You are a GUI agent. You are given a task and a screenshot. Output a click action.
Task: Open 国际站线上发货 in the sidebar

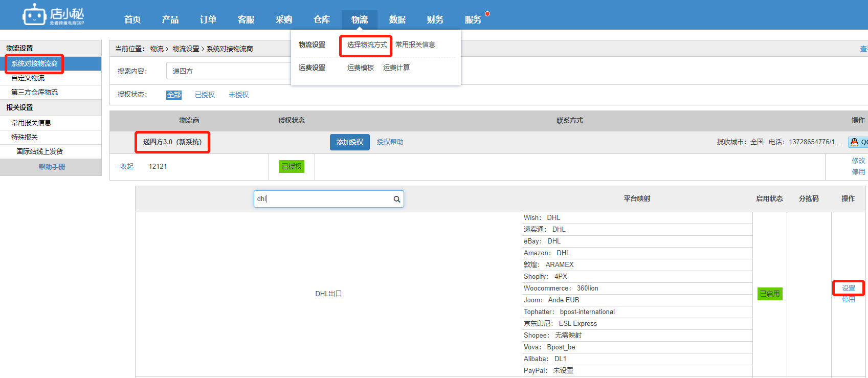point(51,151)
